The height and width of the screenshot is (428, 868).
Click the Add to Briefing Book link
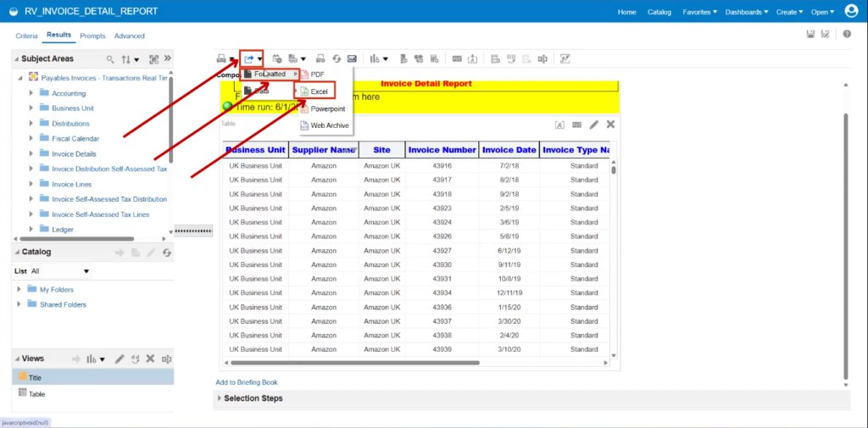[247, 382]
